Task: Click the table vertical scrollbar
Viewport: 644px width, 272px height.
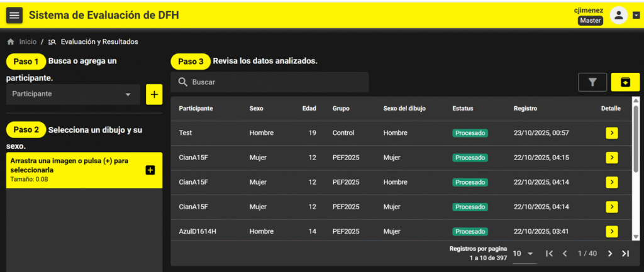Action: click(x=636, y=144)
